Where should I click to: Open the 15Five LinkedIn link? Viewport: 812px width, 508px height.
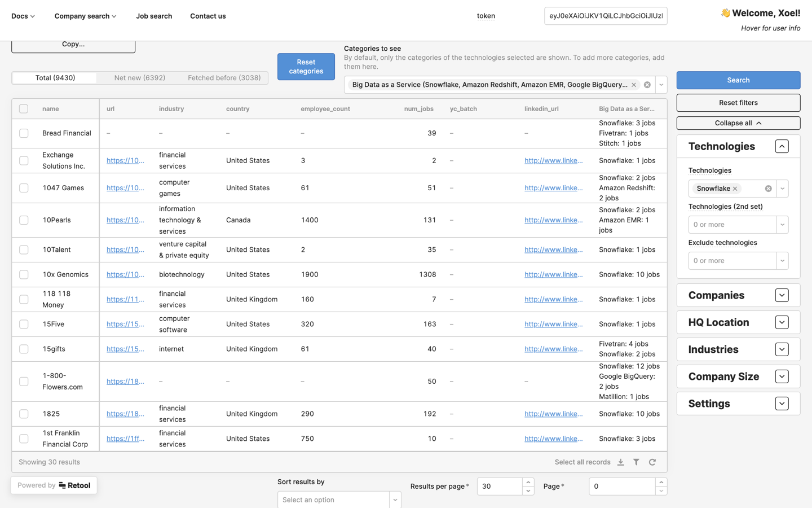554,324
